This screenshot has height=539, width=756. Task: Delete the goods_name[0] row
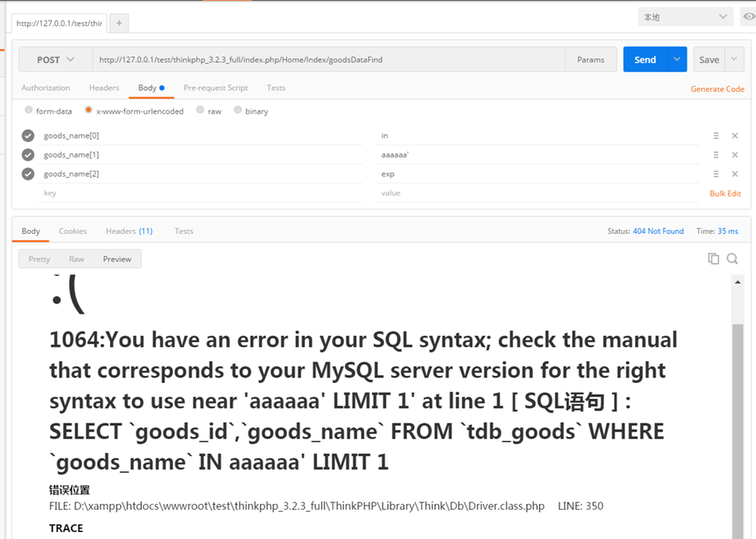tap(734, 136)
